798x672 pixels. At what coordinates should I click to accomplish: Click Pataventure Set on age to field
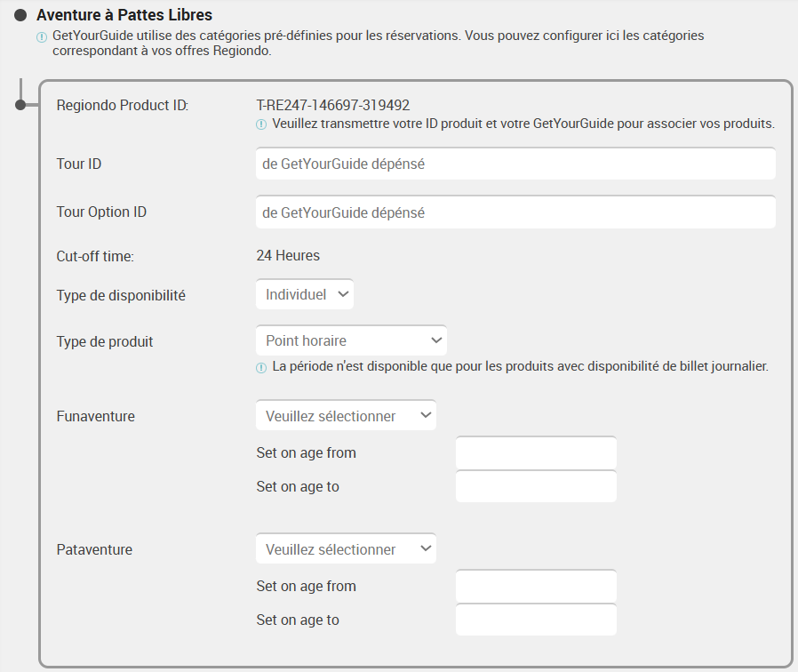coord(536,620)
